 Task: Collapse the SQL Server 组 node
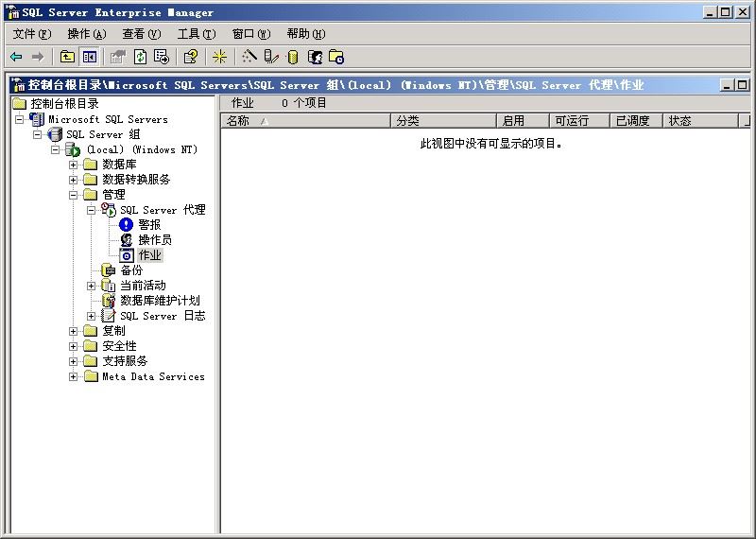click(37, 134)
